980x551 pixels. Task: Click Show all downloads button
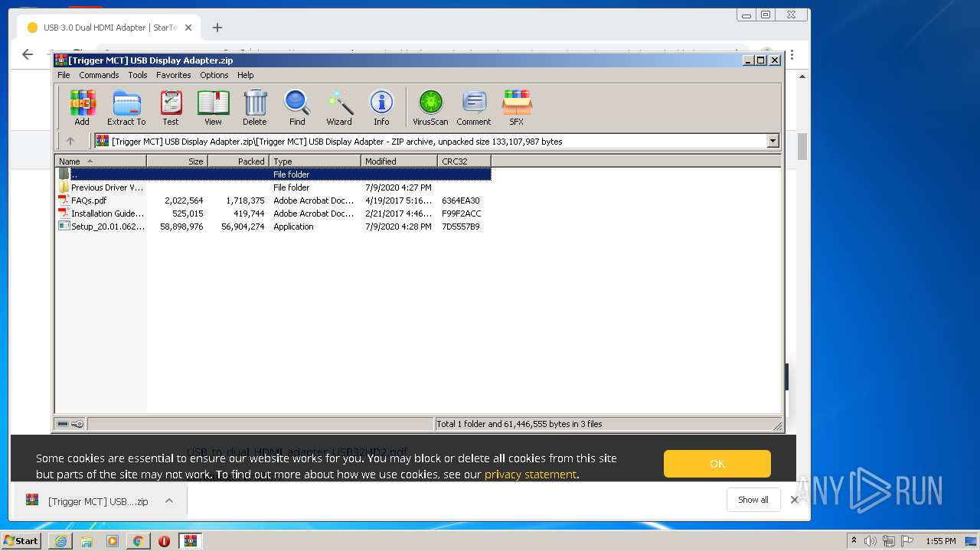point(753,500)
